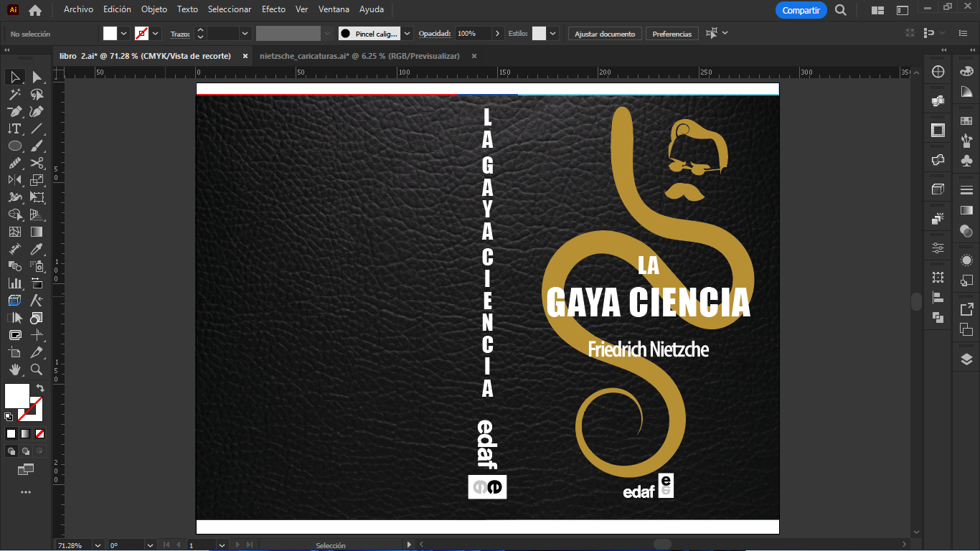Image resolution: width=980 pixels, height=551 pixels.
Task: Open the zoom level 71.28% dropdown
Action: (98, 545)
